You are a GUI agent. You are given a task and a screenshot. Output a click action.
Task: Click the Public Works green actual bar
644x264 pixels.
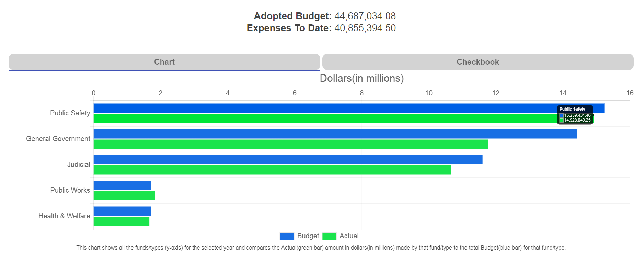[124, 196]
